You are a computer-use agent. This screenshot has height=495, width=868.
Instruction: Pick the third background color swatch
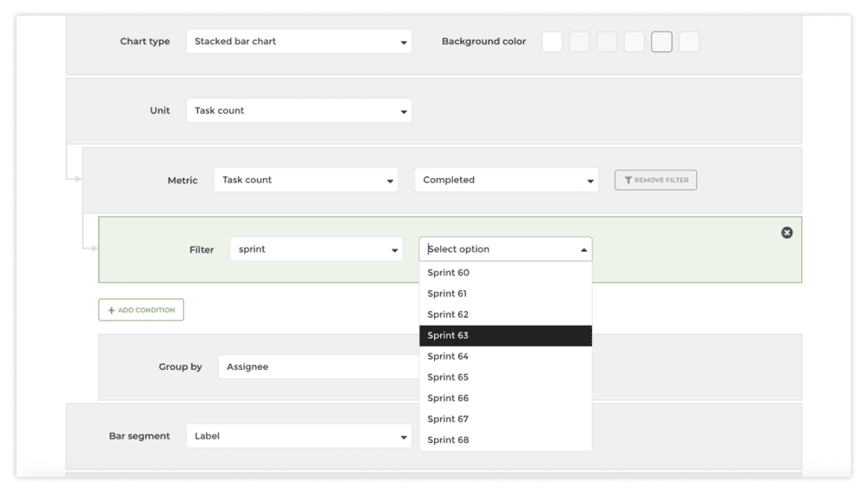tap(607, 42)
